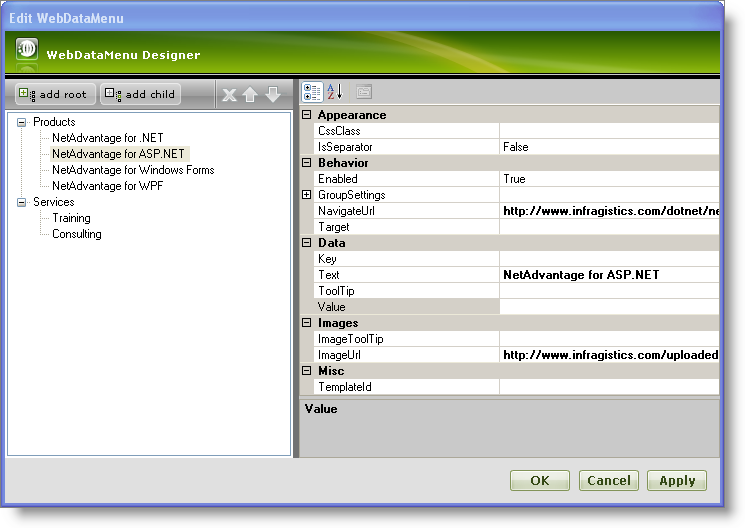Delete the selected item with X icon

point(229,95)
